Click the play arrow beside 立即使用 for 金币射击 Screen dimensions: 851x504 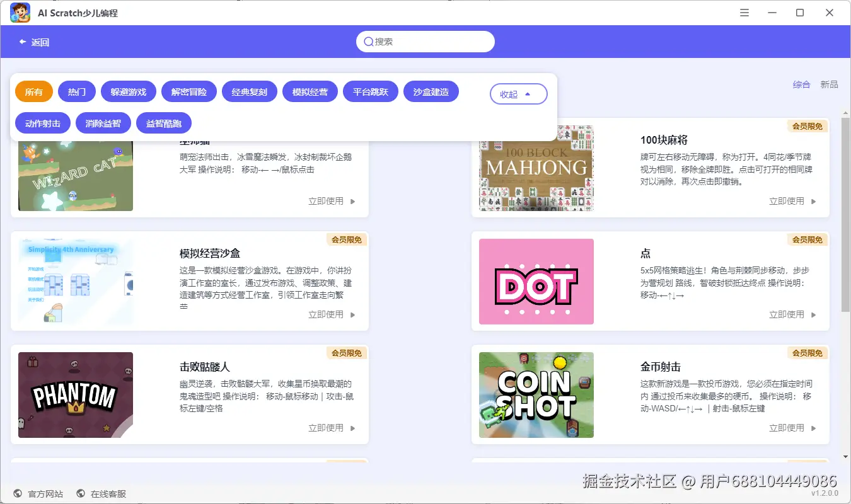click(814, 428)
